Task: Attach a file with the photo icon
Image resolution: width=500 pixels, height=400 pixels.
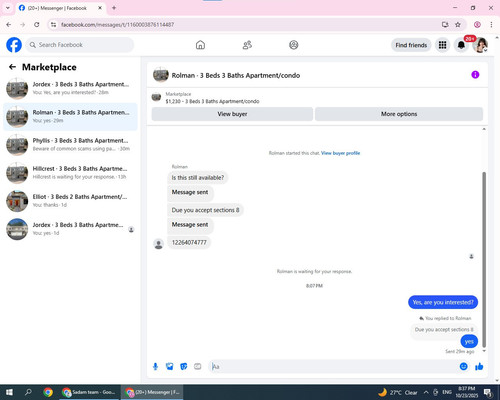Action: pyautogui.click(x=170, y=367)
